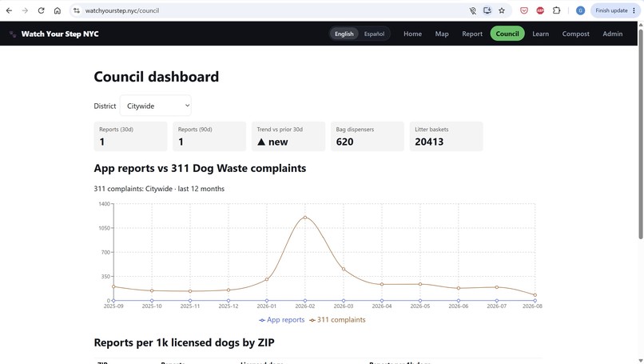Open the Adblock Plus extension
The image size is (644, 364).
click(x=540, y=10)
